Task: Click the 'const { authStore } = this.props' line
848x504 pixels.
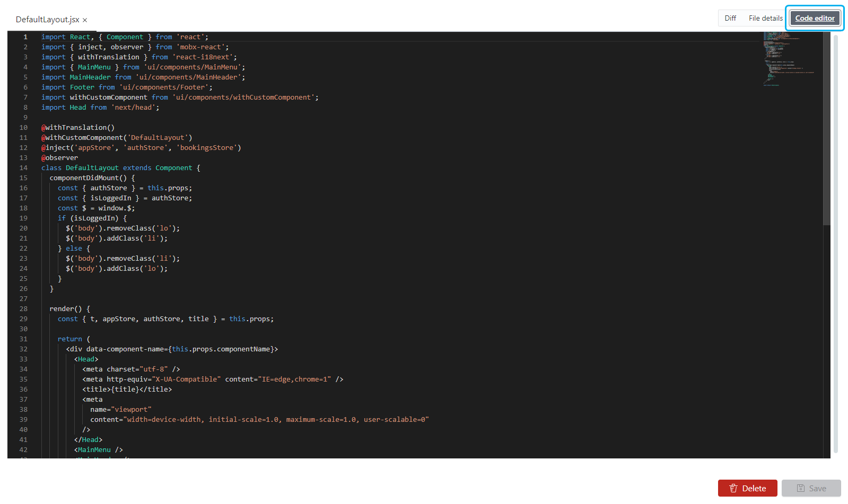Action: pyautogui.click(x=125, y=188)
